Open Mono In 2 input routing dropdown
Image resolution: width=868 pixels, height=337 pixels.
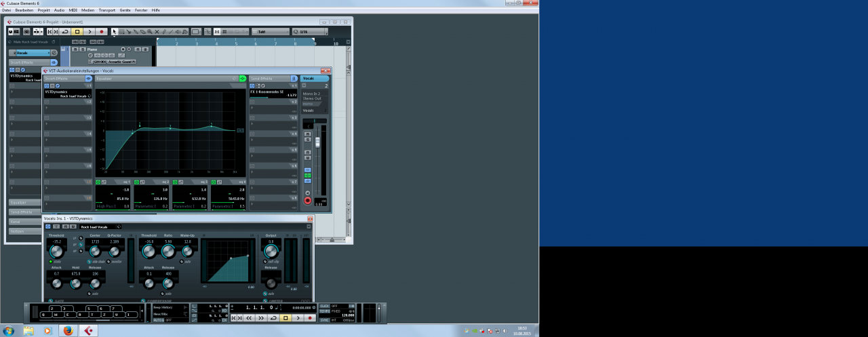pos(315,94)
